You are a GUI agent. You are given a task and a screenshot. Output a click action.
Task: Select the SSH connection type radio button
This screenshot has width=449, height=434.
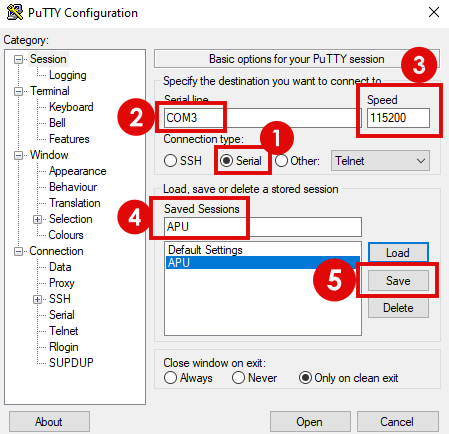(x=170, y=161)
